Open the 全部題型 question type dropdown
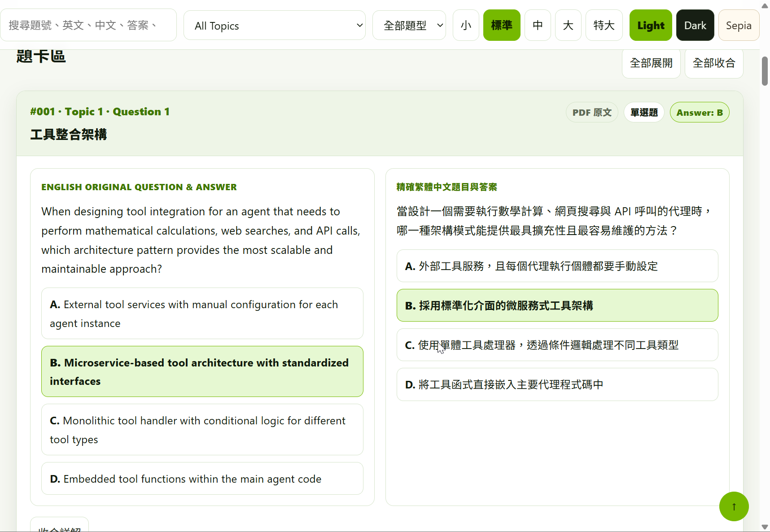Screen dimensions: 770x532 (409, 26)
